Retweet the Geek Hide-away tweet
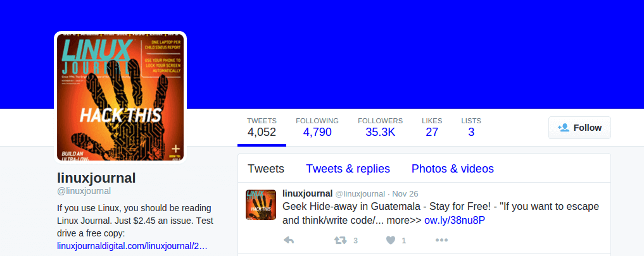This screenshot has height=256, width=644. [341, 240]
